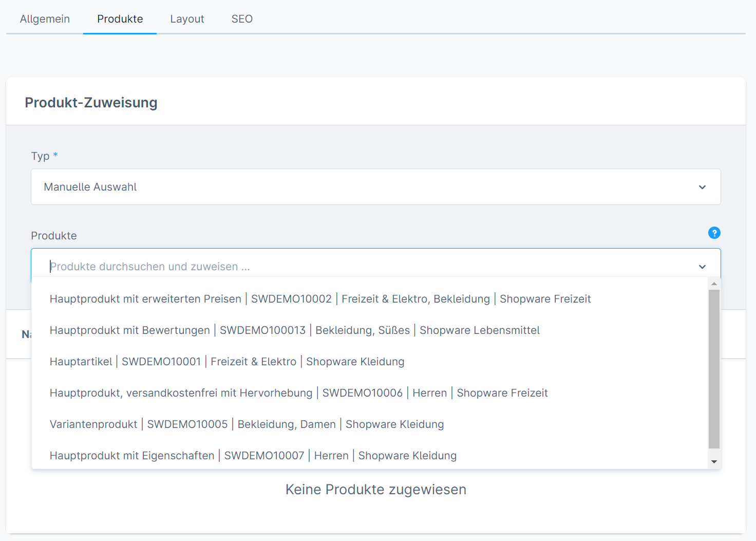Click the blue help icon beside Produkte

[x=714, y=233]
